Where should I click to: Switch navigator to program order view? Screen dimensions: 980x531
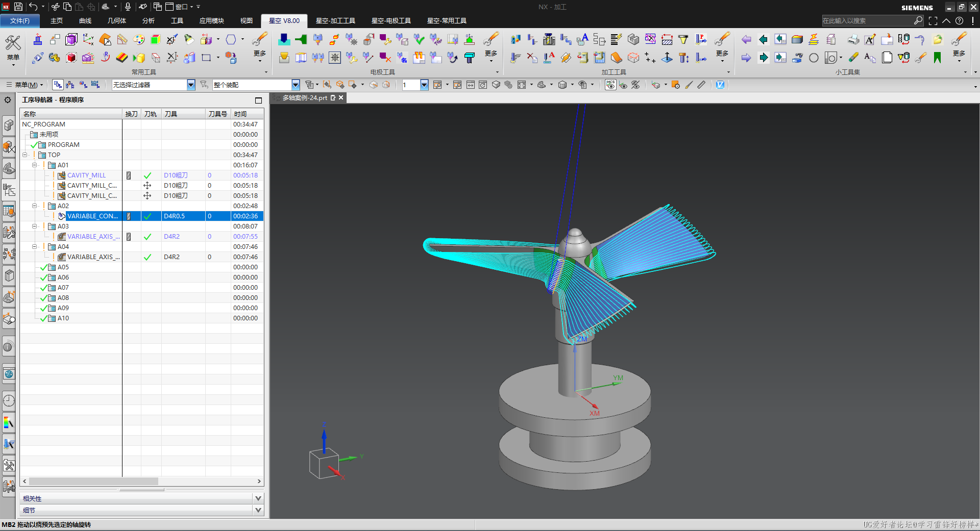pyautogui.click(x=58, y=85)
